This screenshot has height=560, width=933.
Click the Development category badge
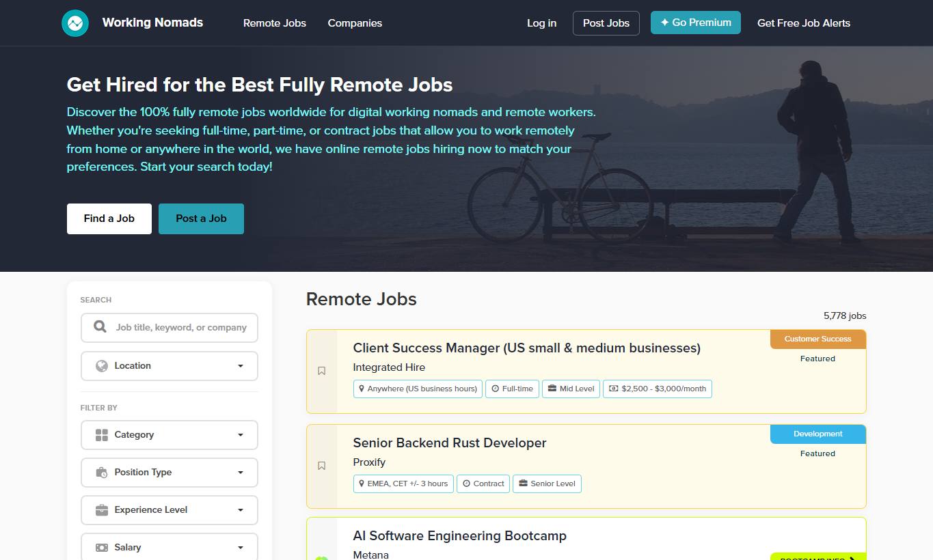click(x=818, y=434)
